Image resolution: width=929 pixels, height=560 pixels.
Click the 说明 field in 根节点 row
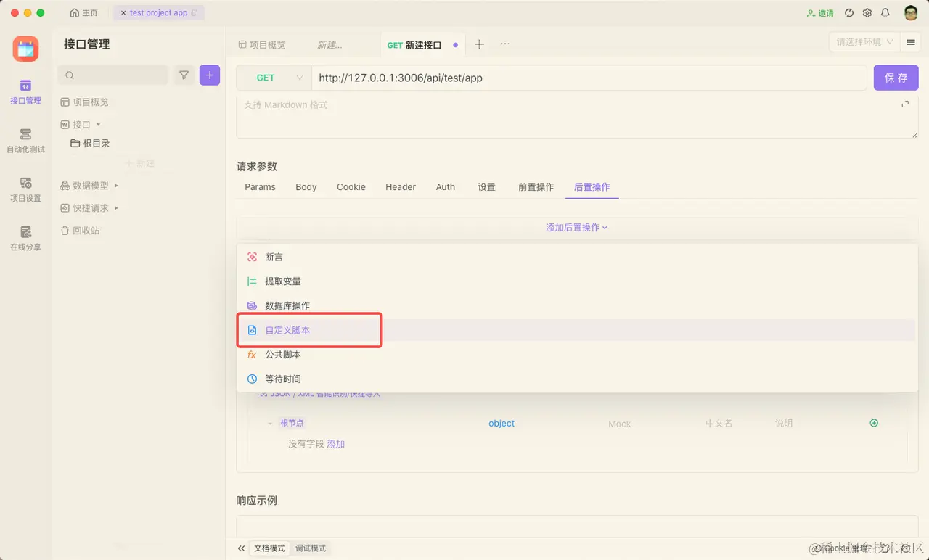coord(784,424)
